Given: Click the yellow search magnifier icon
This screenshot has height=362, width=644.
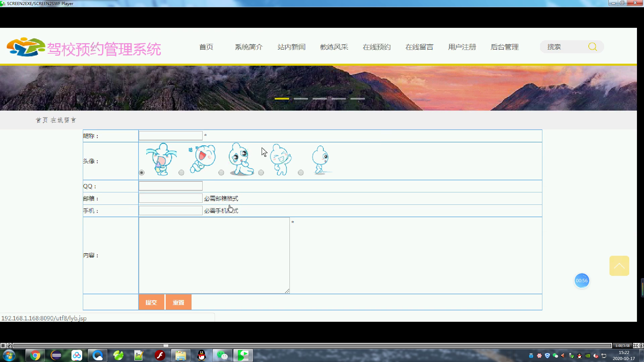Looking at the screenshot, I should click(592, 47).
